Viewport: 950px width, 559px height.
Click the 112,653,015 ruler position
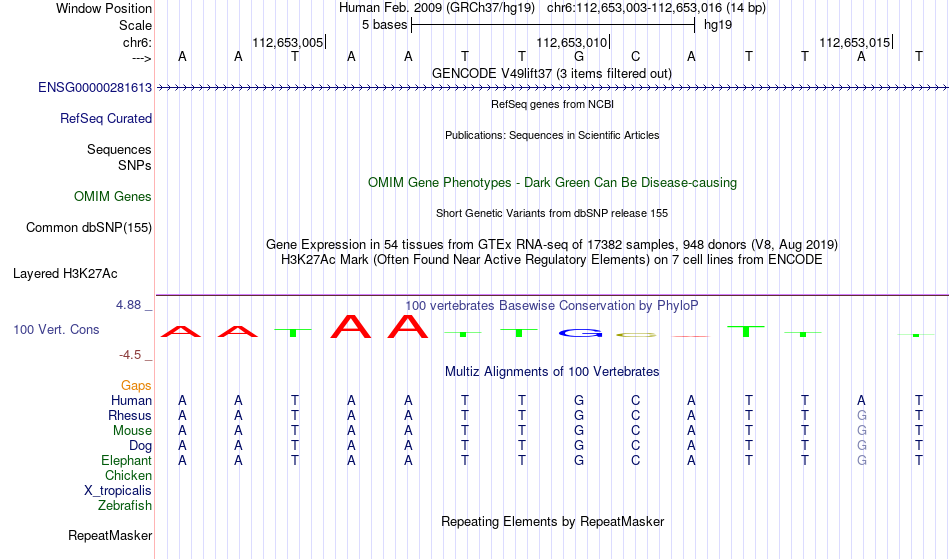[x=855, y=43]
